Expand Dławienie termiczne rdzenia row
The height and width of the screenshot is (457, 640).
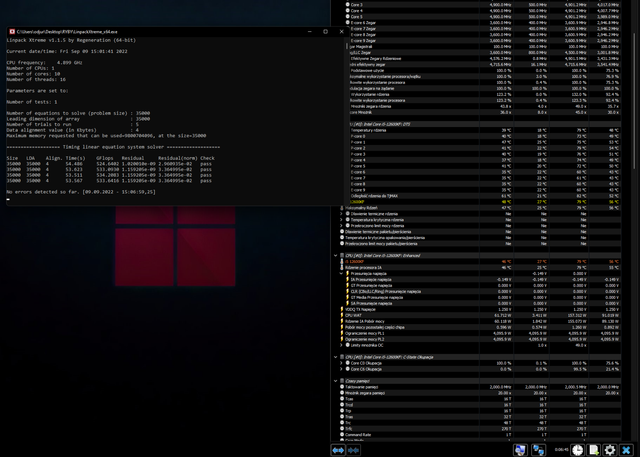(342, 214)
